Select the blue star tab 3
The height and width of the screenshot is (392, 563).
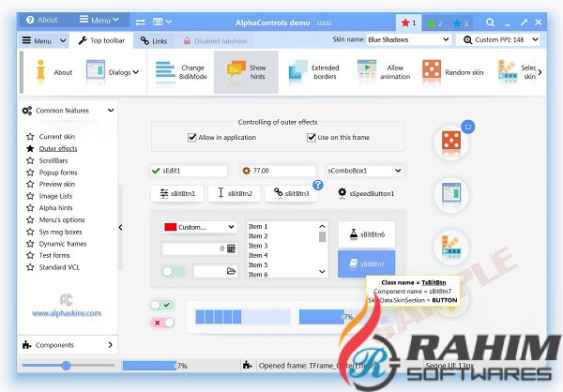coord(461,23)
